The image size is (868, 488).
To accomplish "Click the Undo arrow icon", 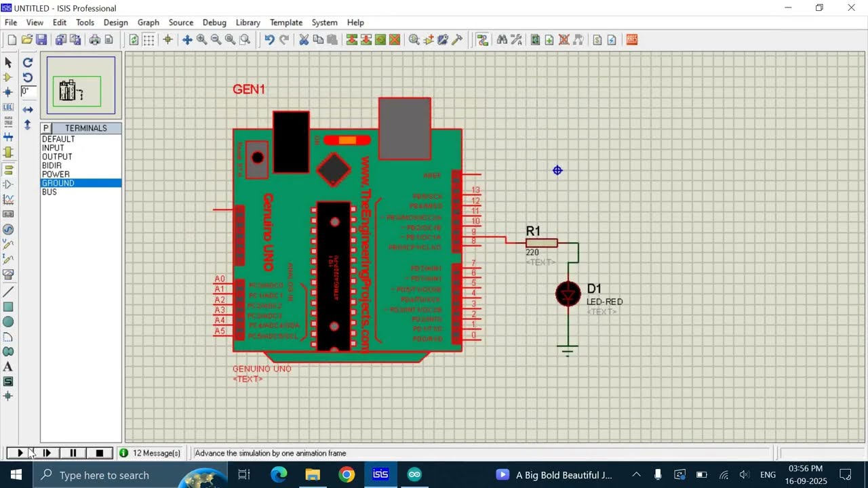I will coord(269,40).
